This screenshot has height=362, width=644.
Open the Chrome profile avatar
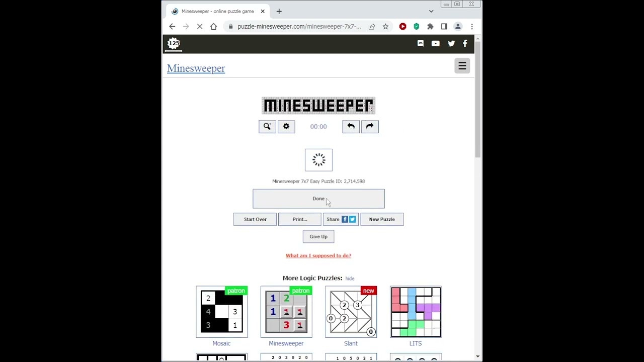click(458, 26)
